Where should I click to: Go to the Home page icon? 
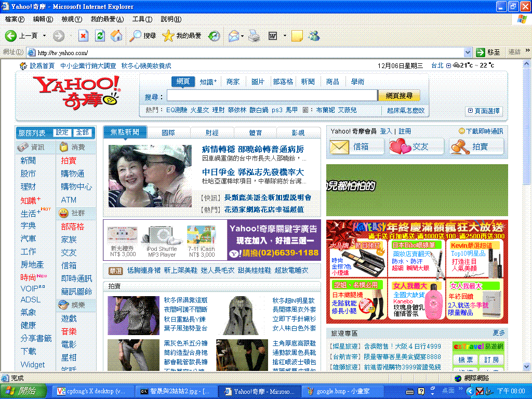tap(116, 35)
